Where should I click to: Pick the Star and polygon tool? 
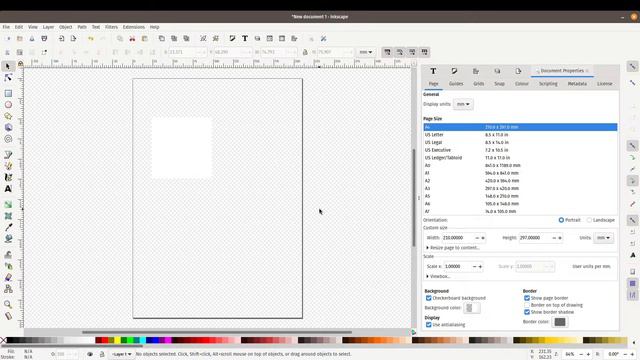pos(8,116)
